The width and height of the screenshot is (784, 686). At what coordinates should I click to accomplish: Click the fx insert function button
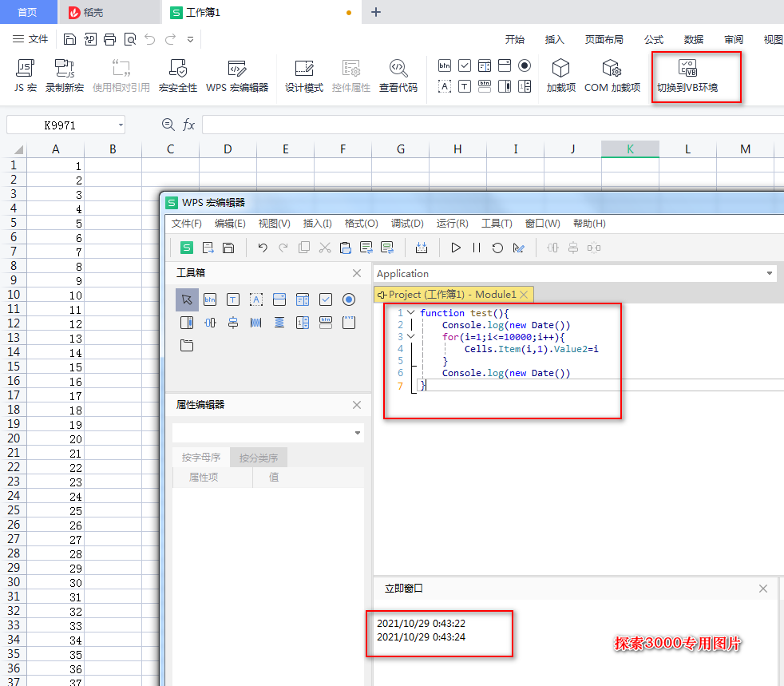coord(188,125)
